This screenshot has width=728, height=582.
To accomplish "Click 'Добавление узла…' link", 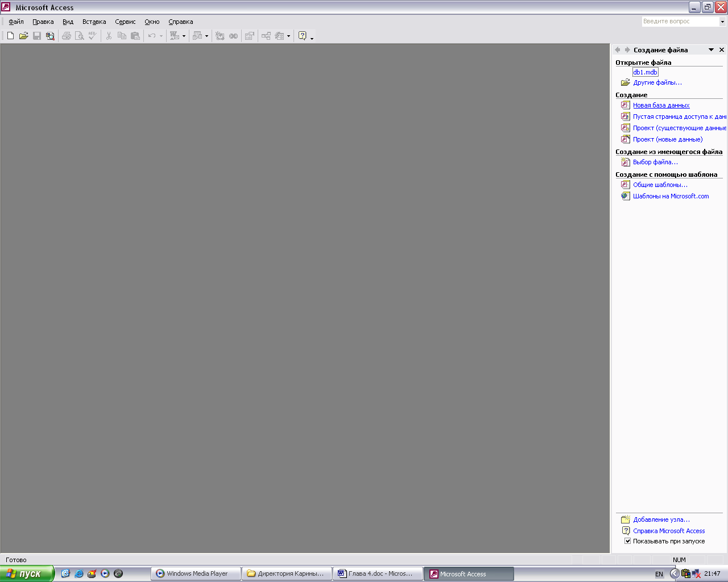I will pos(661,519).
